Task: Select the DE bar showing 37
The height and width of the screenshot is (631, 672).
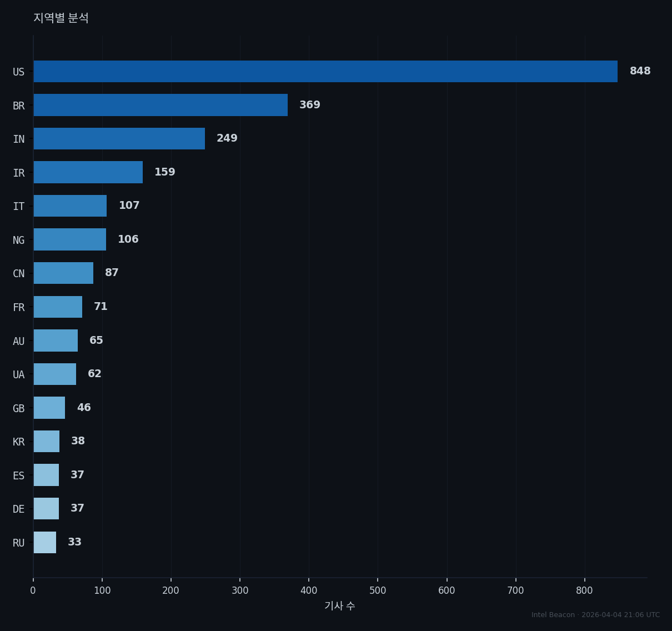Action: tap(46, 509)
